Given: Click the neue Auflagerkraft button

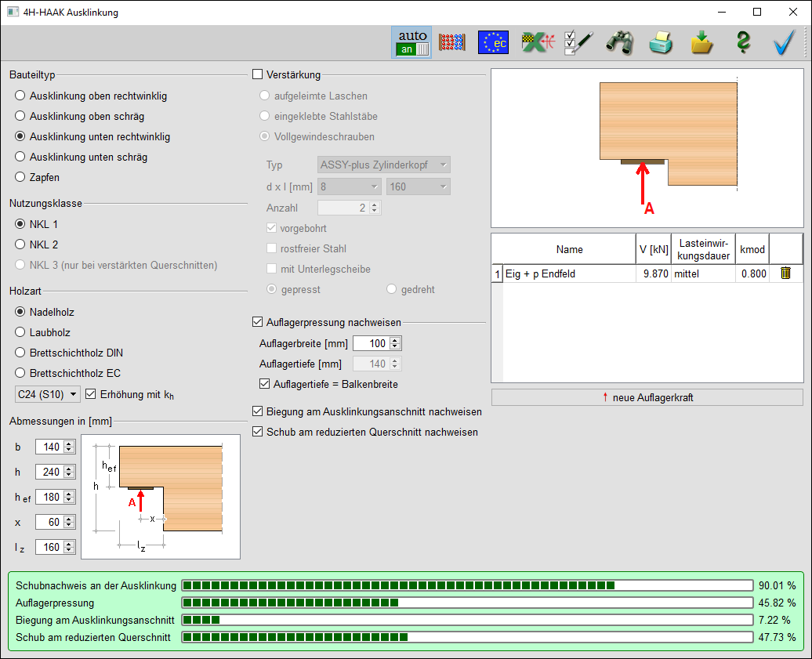Looking at the screenshot, I should tap(647, 397).
